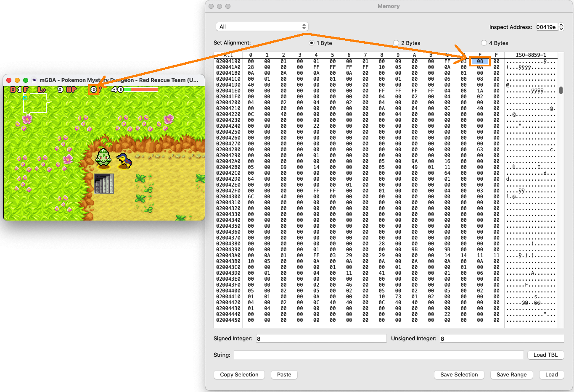The width and height of the screenshot is (574, 392).
Task: Click the HP bar in game HUD
Action: [141, 89]
